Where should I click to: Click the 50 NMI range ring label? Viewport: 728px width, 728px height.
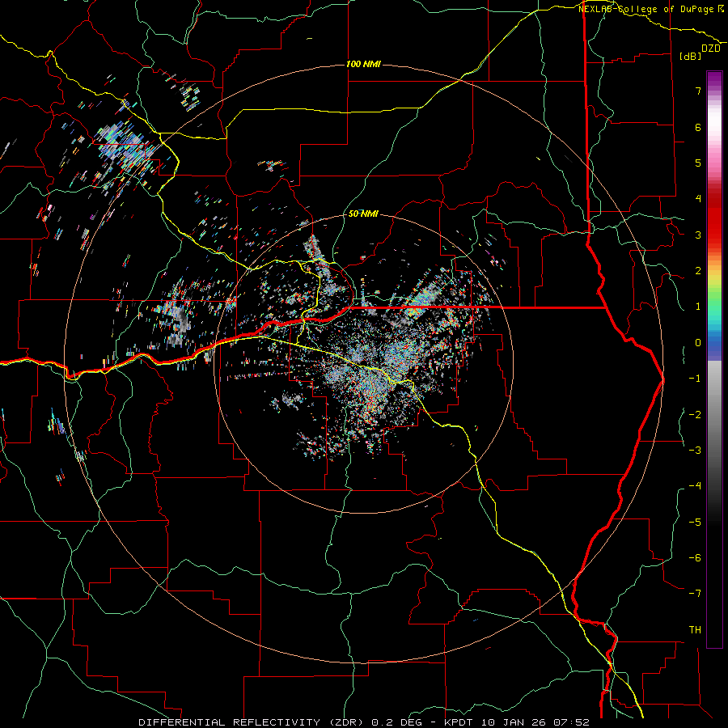point(363,214)
